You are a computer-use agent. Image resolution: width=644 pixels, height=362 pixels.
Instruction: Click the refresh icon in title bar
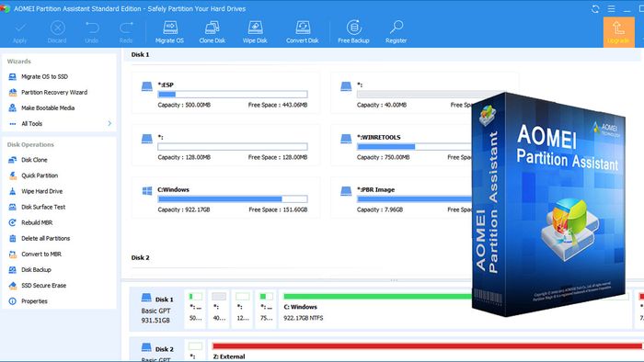pyautogui.click(x=595, y=8)
